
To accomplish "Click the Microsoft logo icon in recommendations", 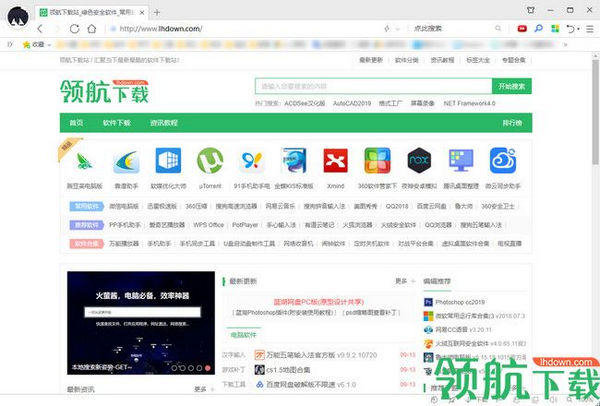I will pos(428,316).
